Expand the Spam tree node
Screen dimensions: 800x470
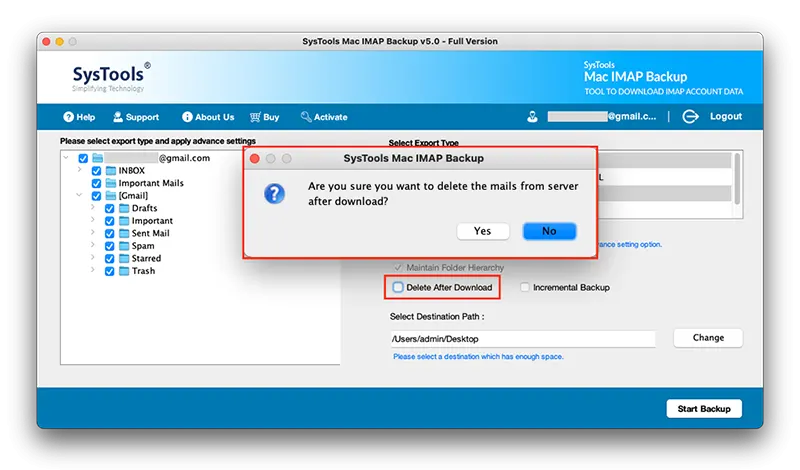coord(93,245)
